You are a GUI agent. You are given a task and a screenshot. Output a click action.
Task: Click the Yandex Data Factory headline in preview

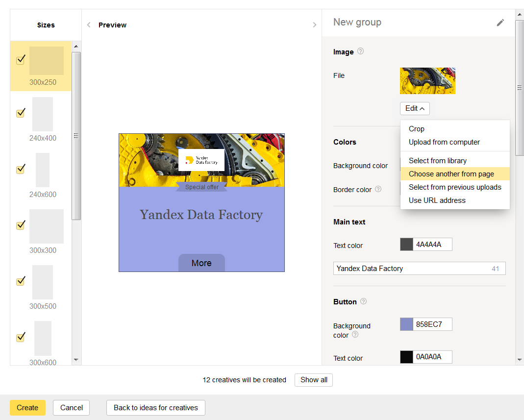point(201,215)
